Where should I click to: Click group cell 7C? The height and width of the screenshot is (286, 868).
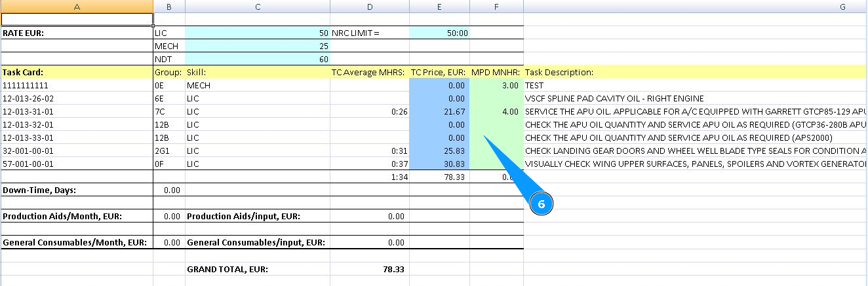(x=169, y=111)
